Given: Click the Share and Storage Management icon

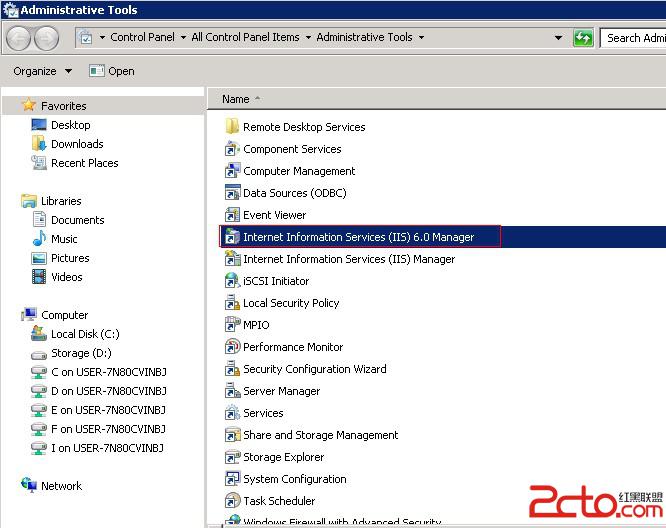Looking at the screenshot, I should coord(232,435).
